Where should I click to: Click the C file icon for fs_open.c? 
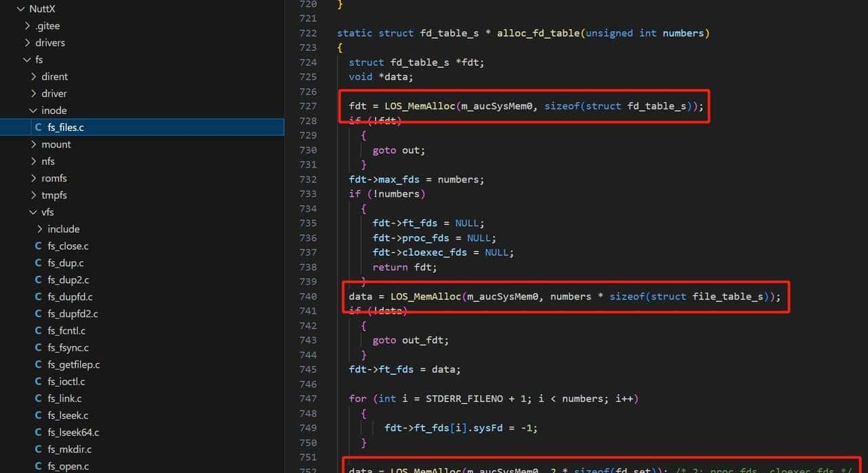click(x=38, y=467)
